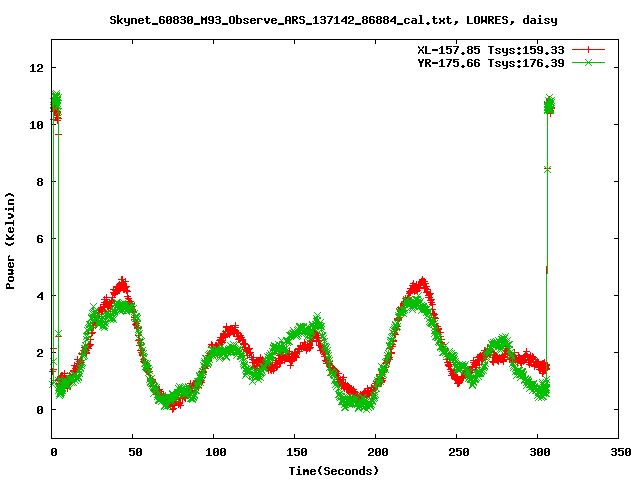Click x-axis tick label 300

[539, 452]
